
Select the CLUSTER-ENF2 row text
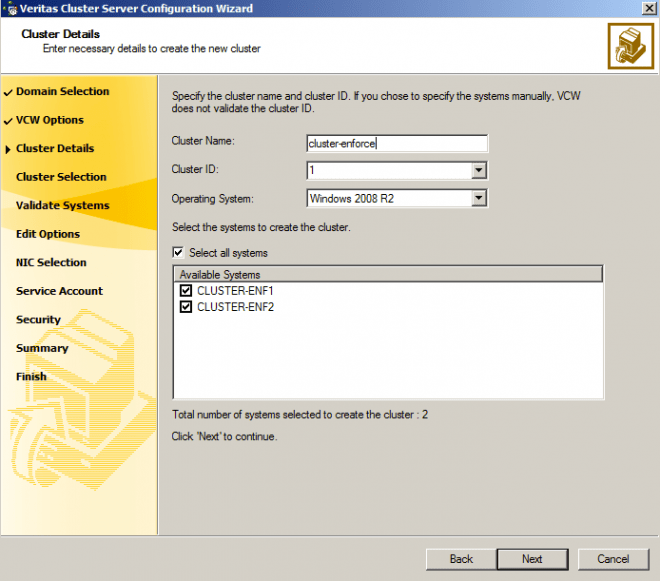click(x=235, y=307)
